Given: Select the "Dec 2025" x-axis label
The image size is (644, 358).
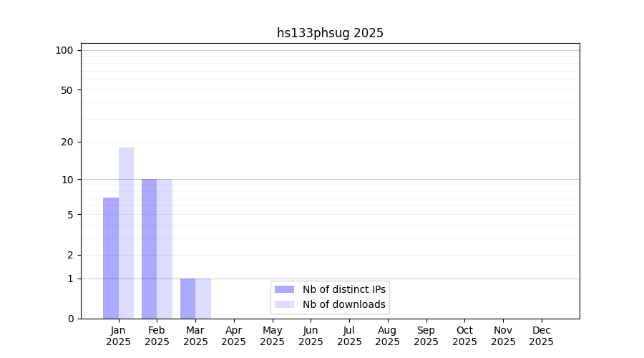Looking at the screenshot, I should (x=542, y=336).
